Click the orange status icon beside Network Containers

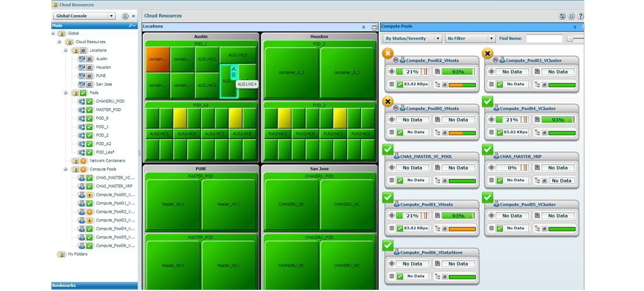[x=83, y=161]
